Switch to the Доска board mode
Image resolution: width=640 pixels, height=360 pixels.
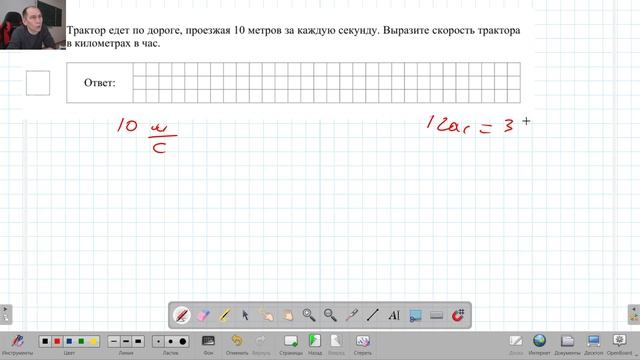tap(516, 345)
